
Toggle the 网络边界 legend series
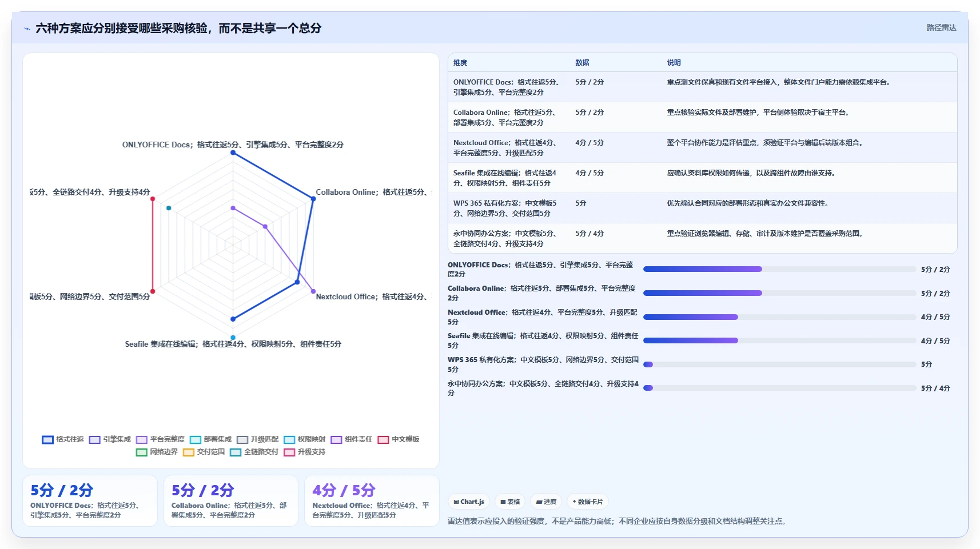157,452
